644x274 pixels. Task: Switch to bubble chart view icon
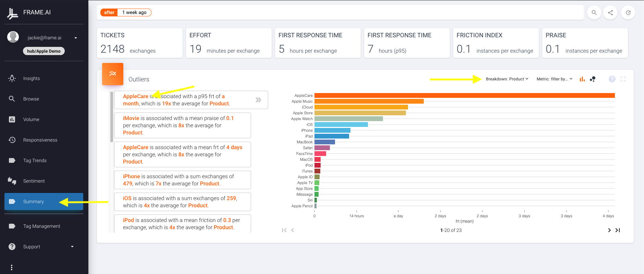[593, 79]
